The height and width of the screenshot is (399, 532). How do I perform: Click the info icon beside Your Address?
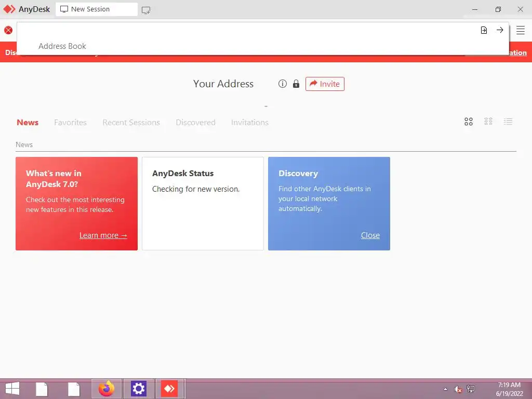[x=283, y=84]
